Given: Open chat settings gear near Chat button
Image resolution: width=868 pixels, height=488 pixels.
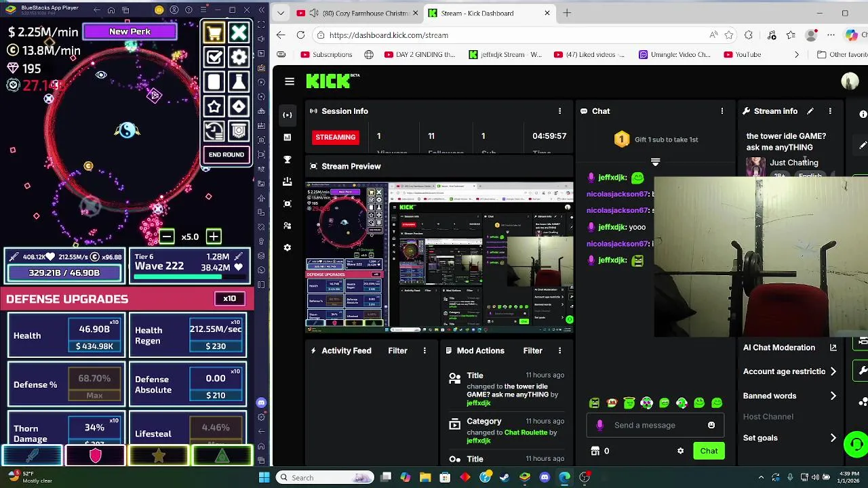Looking at the screenshot, I should click(x=680, y=451).
